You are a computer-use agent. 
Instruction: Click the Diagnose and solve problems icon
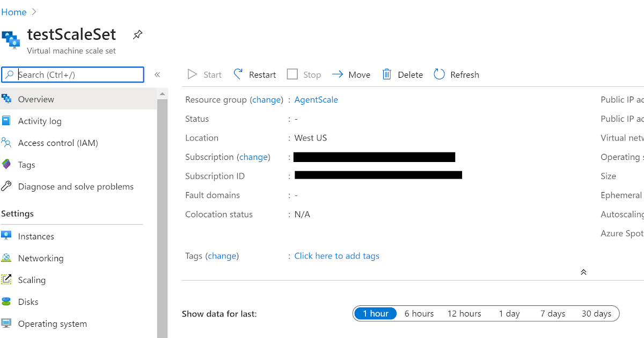[x=8, y=186]
